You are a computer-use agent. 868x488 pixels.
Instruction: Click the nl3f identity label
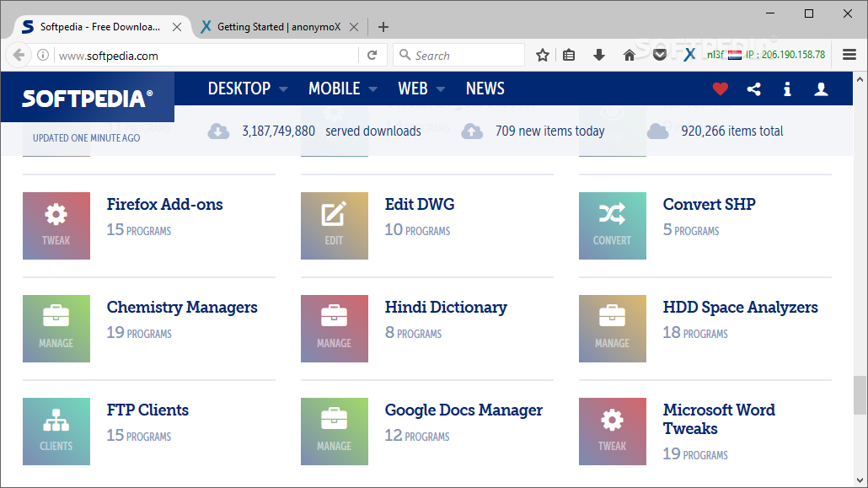(x=715, y=55)
